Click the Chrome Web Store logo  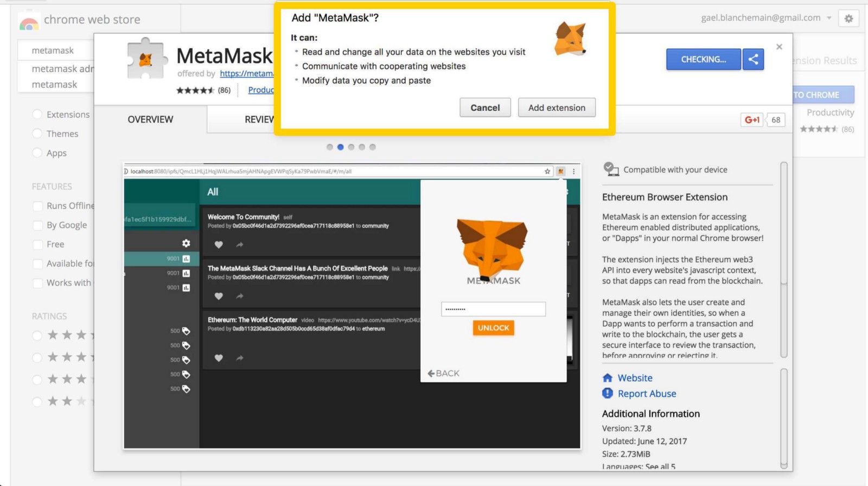pyautogui.click(x=28, y=22)
